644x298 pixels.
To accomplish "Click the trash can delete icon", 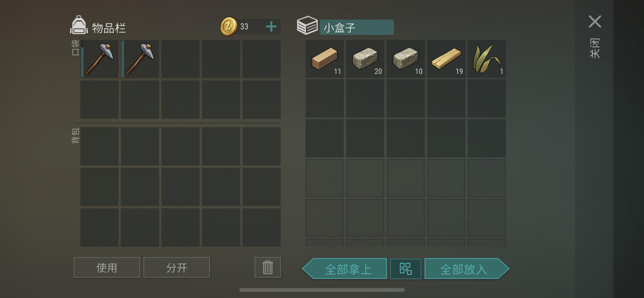I will (268, 267).
